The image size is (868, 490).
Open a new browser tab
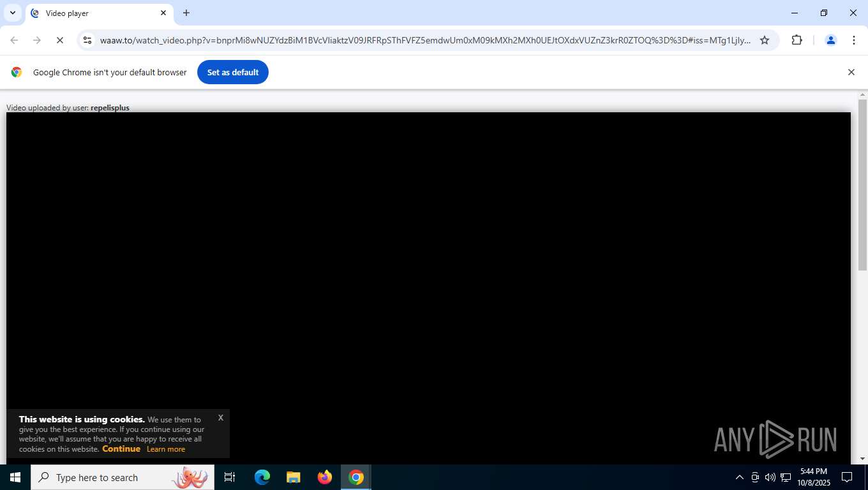click(186, 13)
